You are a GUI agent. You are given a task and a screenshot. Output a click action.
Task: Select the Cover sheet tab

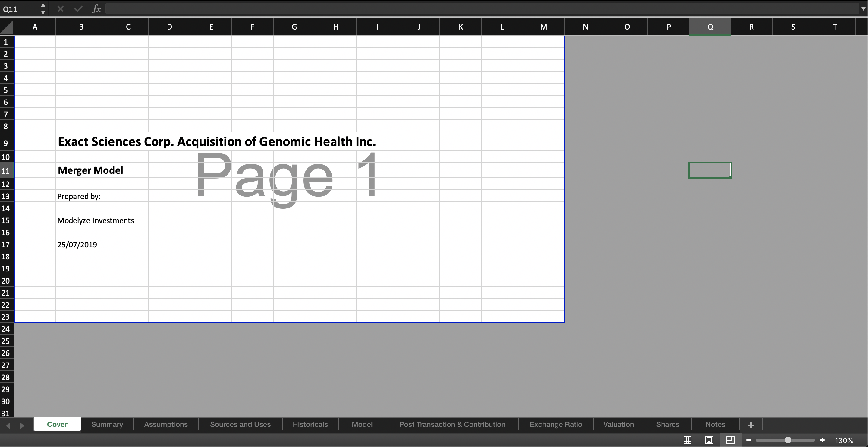(57, 424)
